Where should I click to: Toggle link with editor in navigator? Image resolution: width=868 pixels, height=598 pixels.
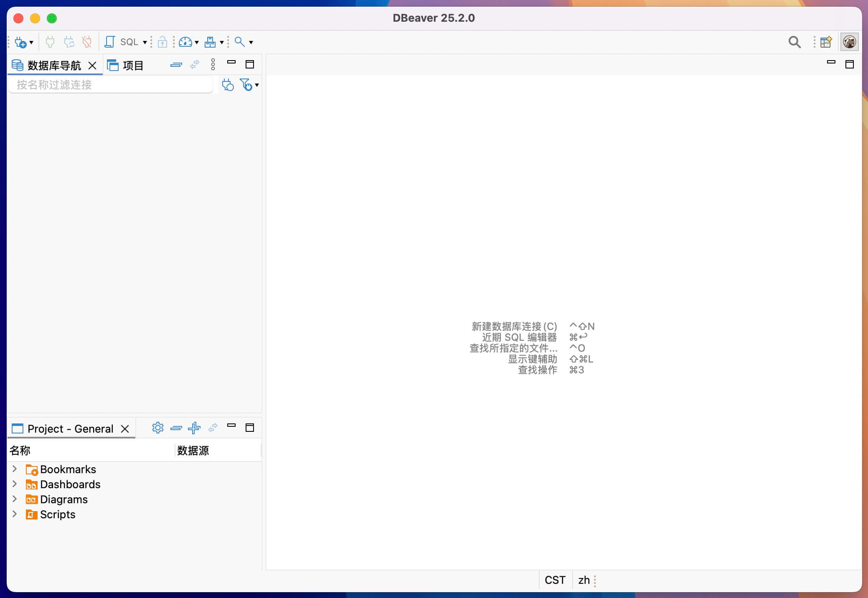click(195, 65)
